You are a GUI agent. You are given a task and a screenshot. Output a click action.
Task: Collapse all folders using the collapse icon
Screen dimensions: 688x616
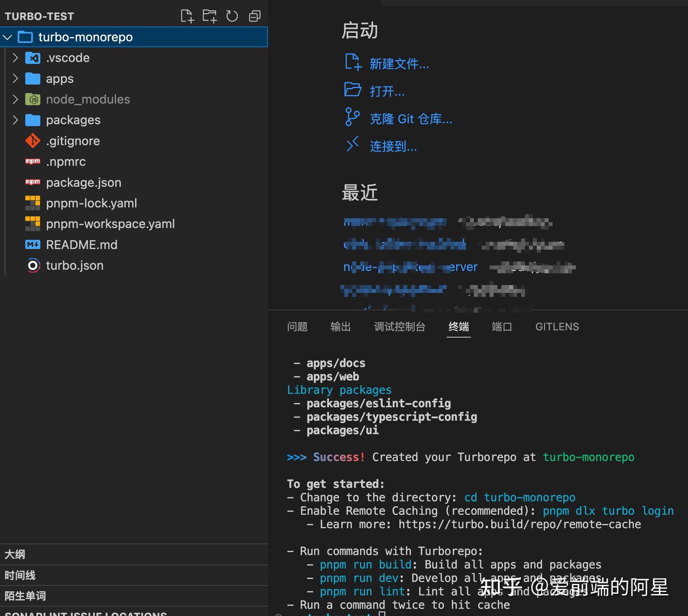[x=255, y=16]
